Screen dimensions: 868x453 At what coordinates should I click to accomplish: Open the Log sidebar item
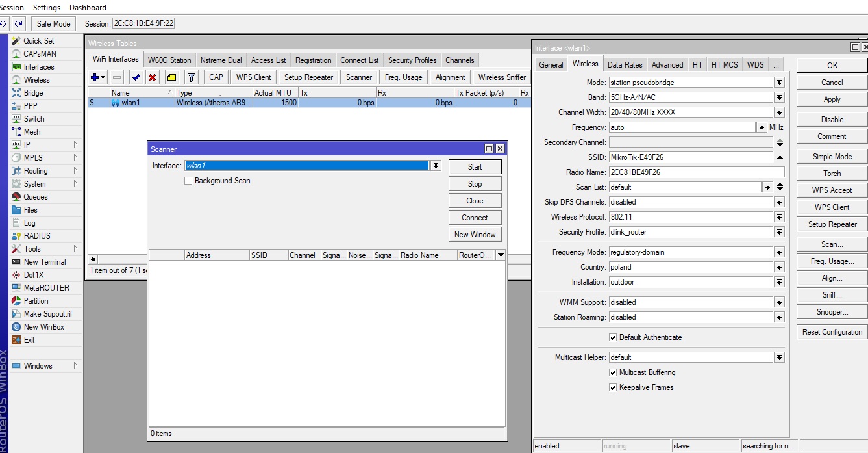tap(29, 223)
